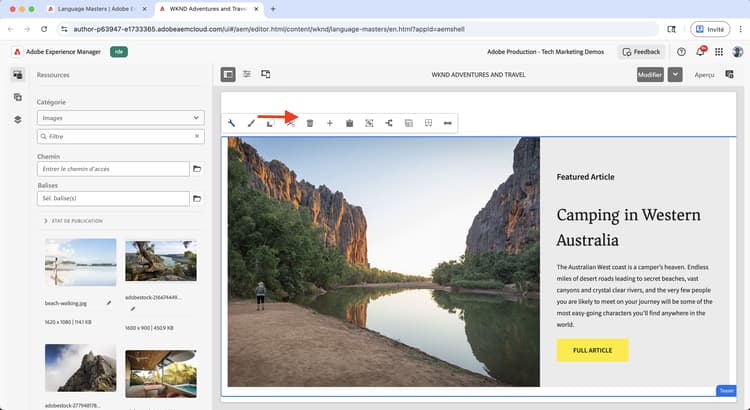750x410 pixels.
Task: Click the Edit pencil icon
Action: click(x=251, y=123)
